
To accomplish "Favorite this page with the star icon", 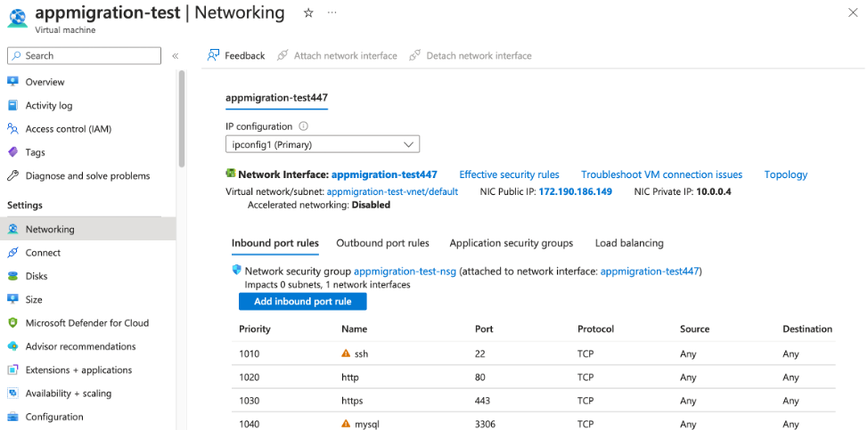I will 309,13.
